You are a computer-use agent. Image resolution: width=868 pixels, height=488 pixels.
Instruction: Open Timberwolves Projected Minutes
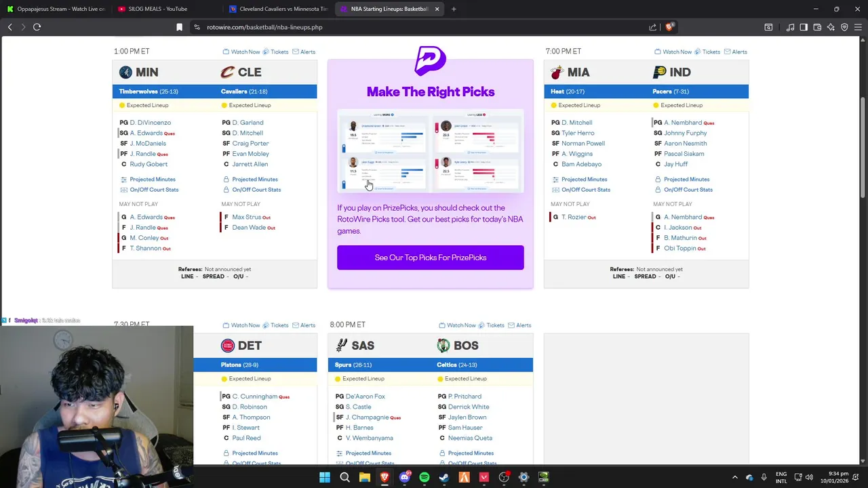[x=153, y=179]
